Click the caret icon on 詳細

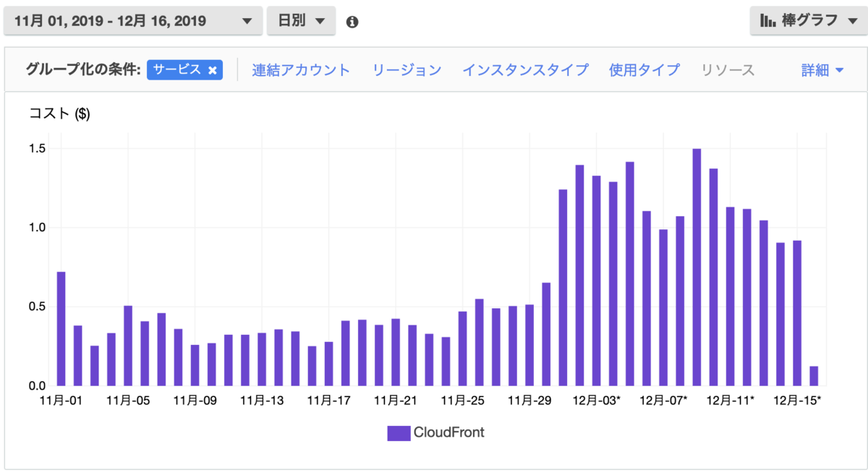[x=838, y=69]
